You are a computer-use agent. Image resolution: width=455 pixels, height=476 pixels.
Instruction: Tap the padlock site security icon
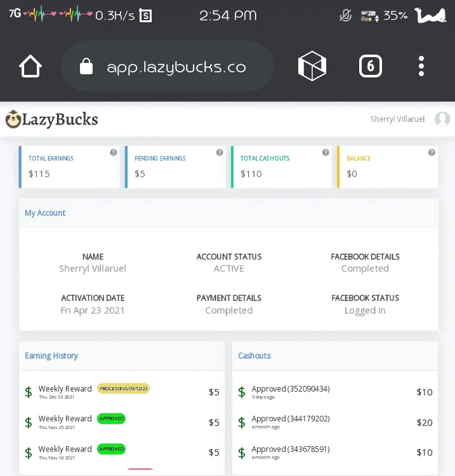86,66
